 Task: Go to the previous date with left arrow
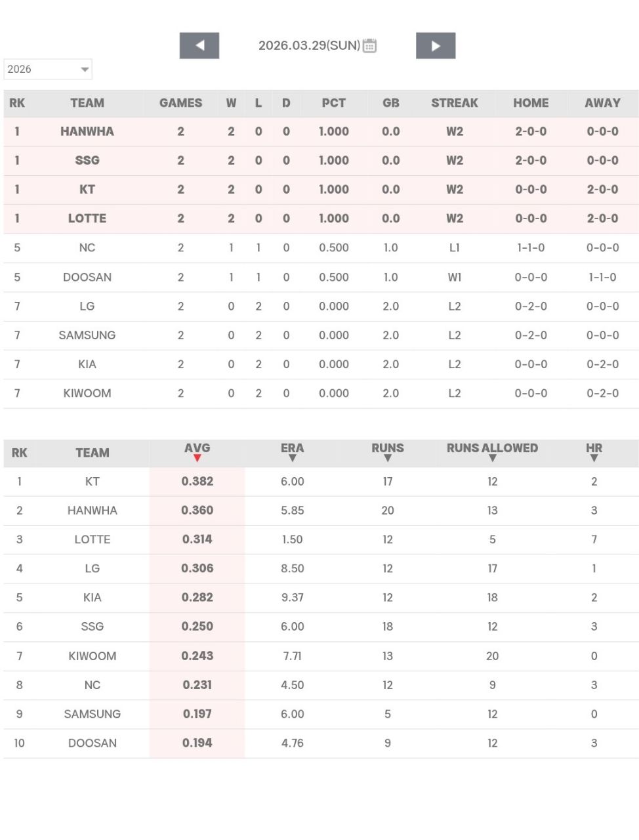(x=199, y=46)
